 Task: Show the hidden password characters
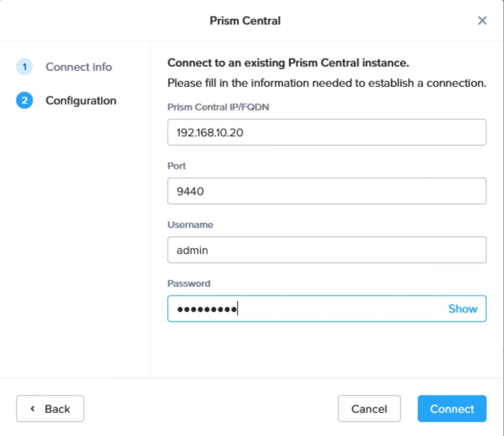pos(463,309)
